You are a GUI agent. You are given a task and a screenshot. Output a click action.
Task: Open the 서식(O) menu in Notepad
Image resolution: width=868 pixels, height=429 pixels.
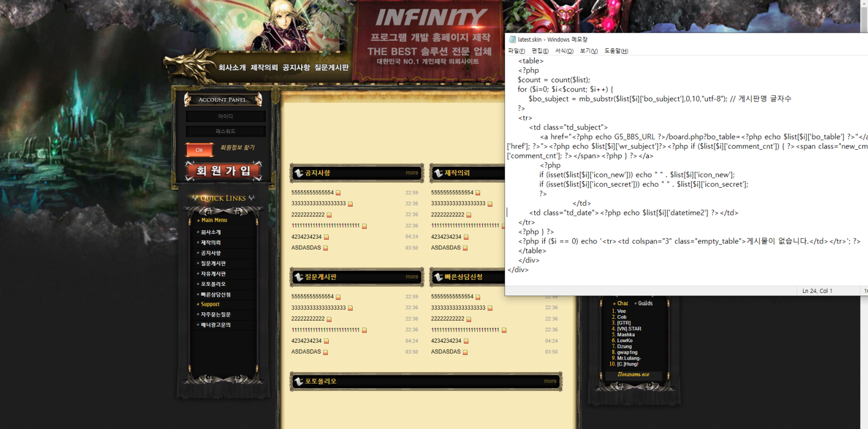564,51
